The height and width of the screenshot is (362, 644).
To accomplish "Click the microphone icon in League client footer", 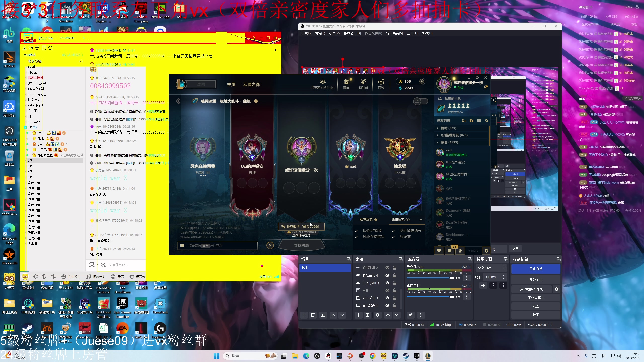I will tap(460, 251).
